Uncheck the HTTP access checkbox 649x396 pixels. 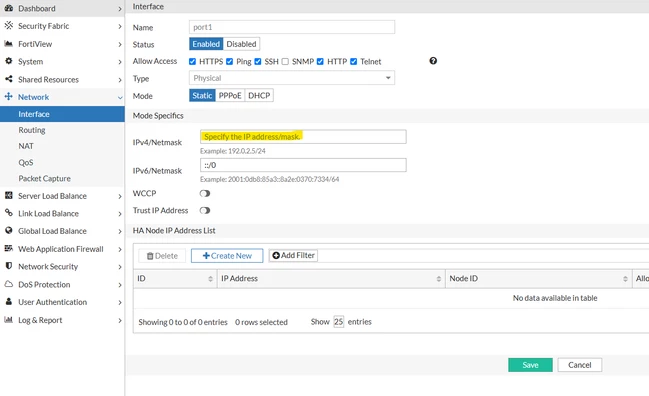pyautogui.click(x=320, y=62)
